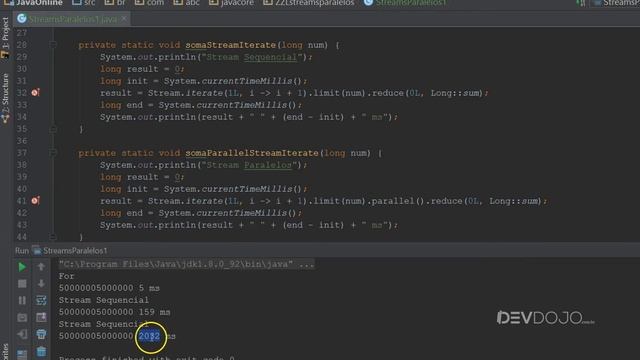Viewport: 640px width, 360px height.
Task: Collapse somaStreamIterate method fold at line 28
Action: coord(53,44)
